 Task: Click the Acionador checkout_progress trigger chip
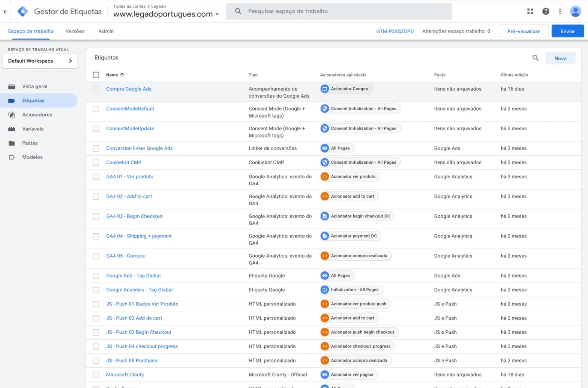coord(357,346)
